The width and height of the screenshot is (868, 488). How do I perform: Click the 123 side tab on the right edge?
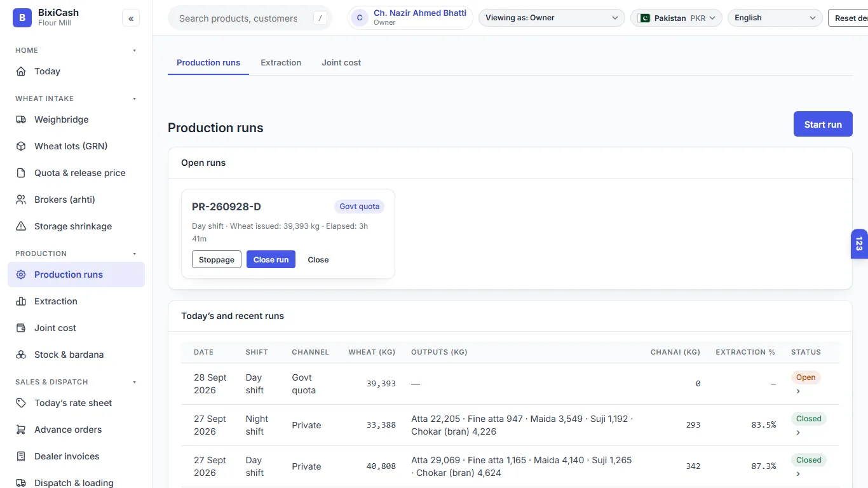(x=859, y=244)
